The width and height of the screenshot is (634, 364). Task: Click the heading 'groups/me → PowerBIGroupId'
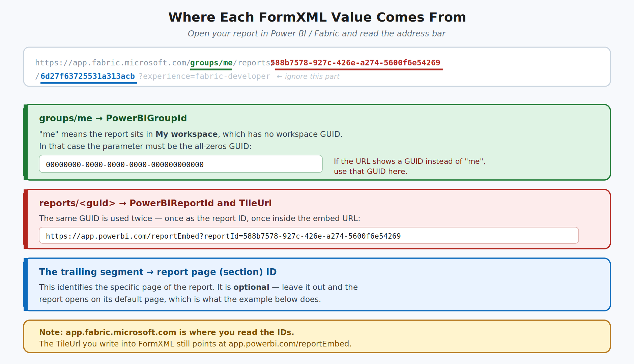pos(113,118)
